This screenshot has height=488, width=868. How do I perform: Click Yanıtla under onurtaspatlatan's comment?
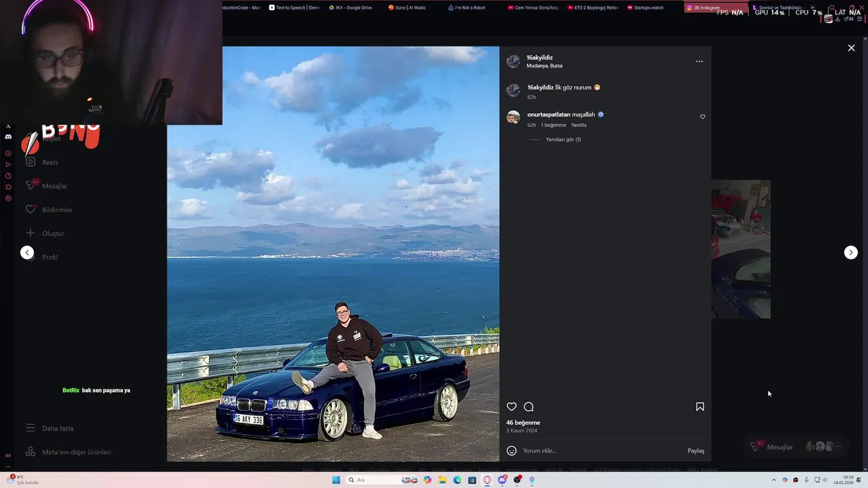point(578,125)
